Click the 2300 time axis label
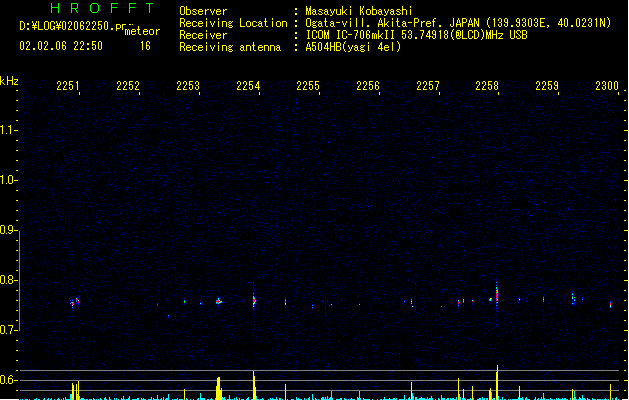The width and height of the screenshot is (629, 400). 607,86
